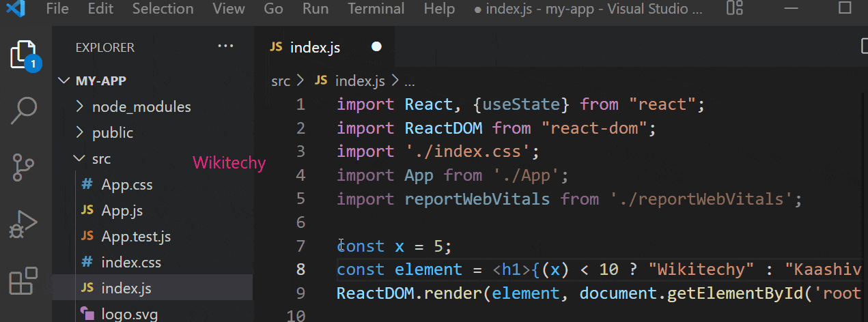The image size is (868, 322).
Task: Expand the node_modules folder
Action: tap(141, 107)
